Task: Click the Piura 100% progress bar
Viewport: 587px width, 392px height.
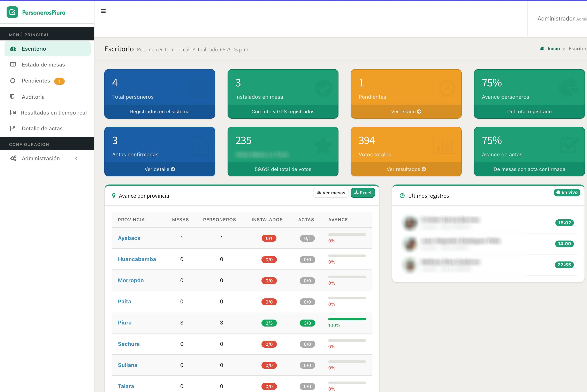Action: point(347,319)
